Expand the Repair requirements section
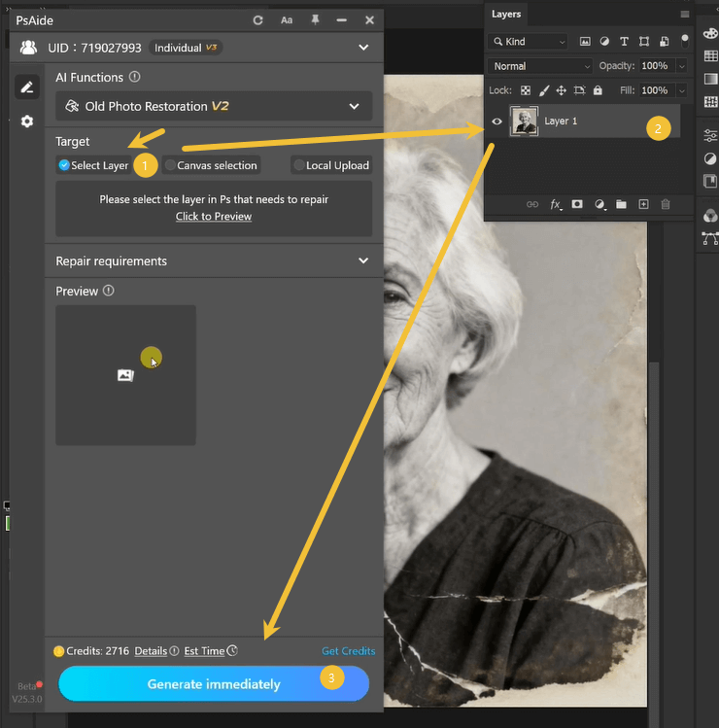Screen dimensions: 719x728 tap(214, 260)
